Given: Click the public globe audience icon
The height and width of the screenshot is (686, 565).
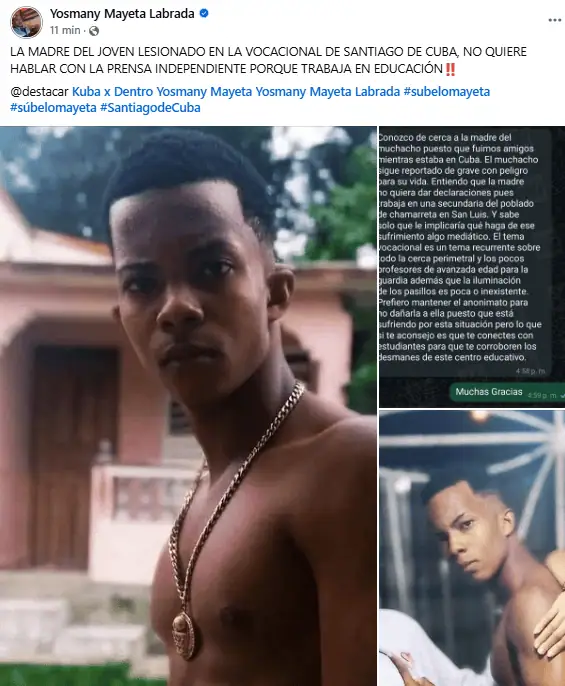Looking at the screenshot, I should (x=94, y=31).
